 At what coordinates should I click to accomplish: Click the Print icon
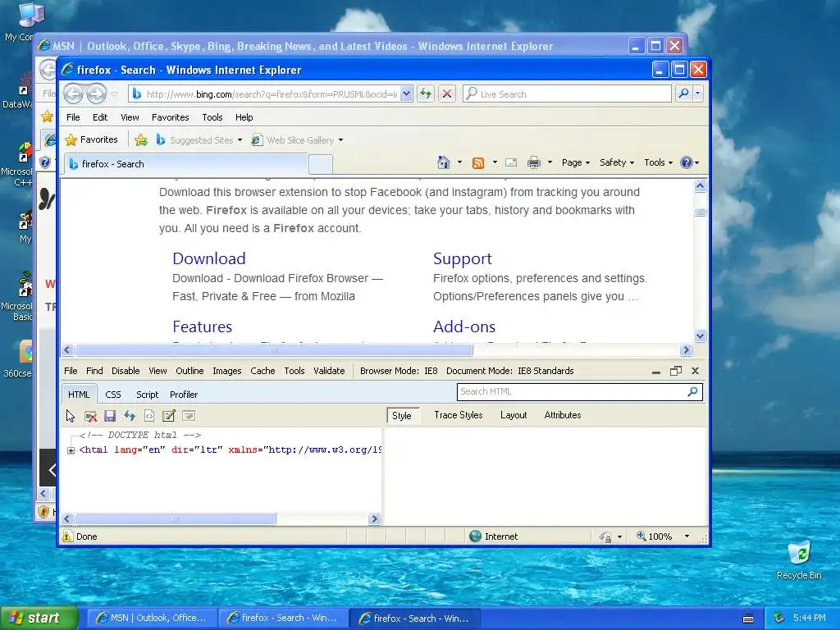(x=533, y=162)
